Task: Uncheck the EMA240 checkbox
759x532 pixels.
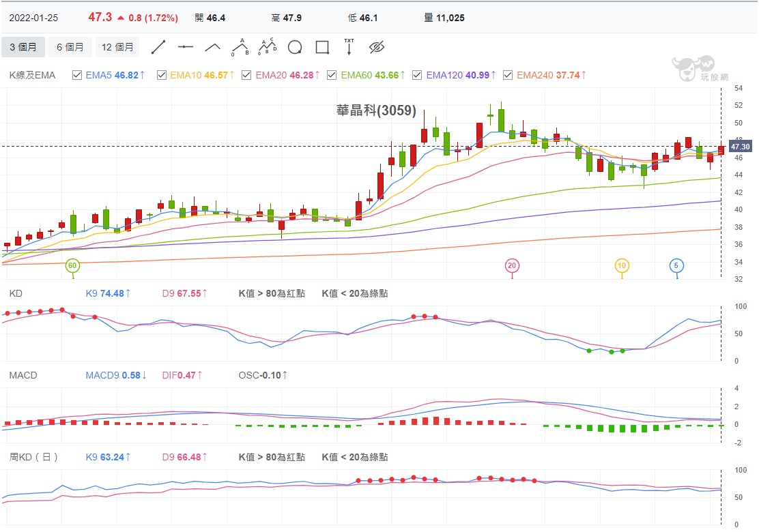Action: (x=508, y=75)
